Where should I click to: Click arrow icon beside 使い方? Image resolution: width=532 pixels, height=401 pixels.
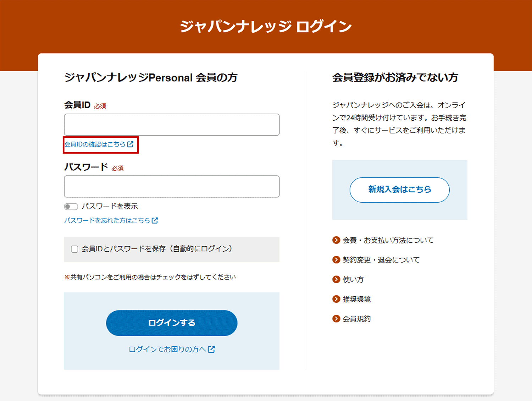[336, 279]
